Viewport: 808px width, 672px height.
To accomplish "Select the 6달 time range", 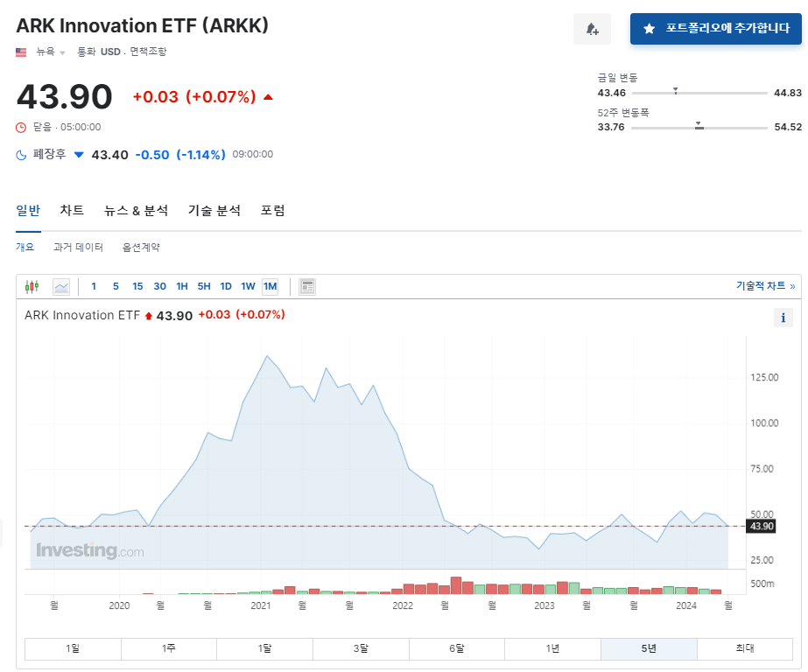I will (457, 649).
